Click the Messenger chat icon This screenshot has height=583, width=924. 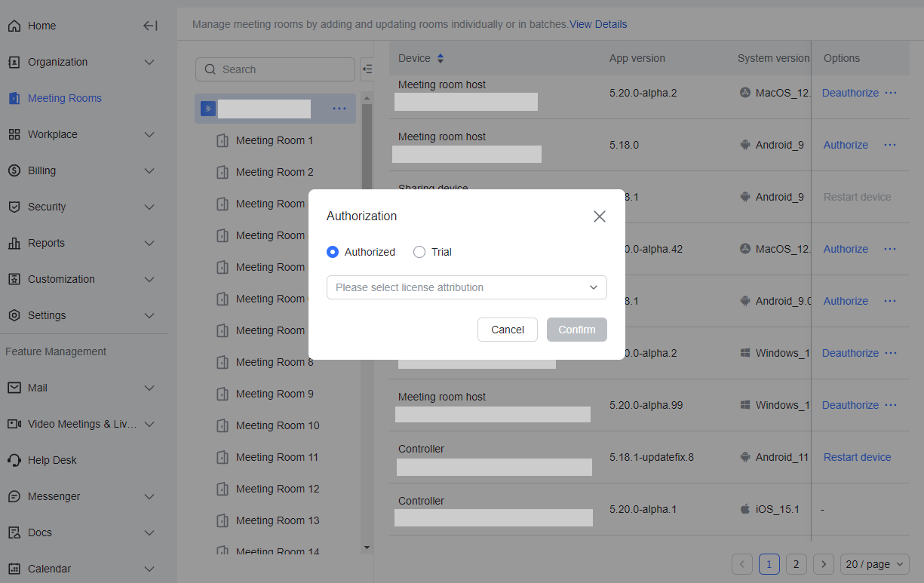17,496
